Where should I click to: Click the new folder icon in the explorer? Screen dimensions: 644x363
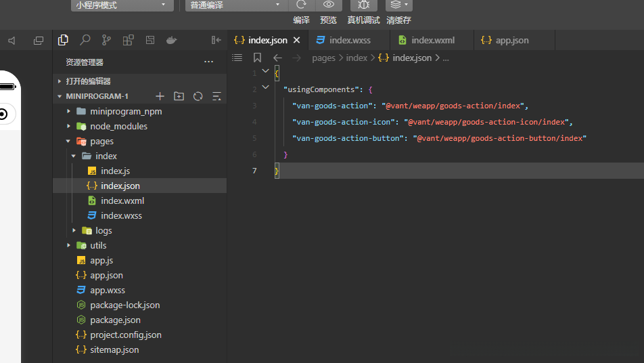(179, 96)
